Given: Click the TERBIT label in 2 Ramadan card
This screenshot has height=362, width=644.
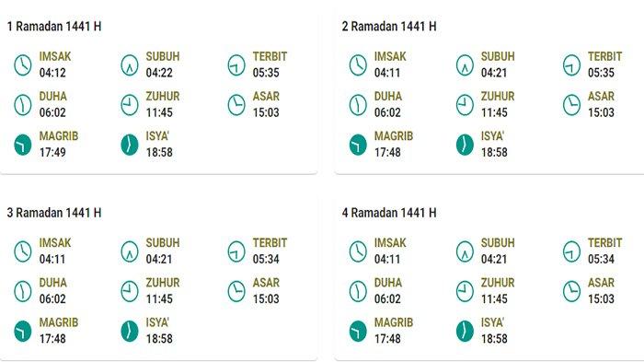Looking at the screenshot, I should [x=604, y=56].
